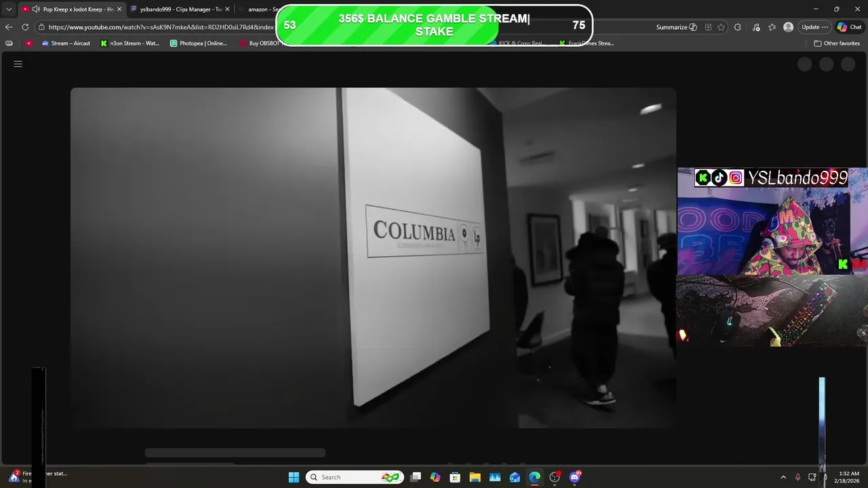The image size is (868, 488).
Task: Open the tab search dropdown arrow
Action: tap(9, 9)
